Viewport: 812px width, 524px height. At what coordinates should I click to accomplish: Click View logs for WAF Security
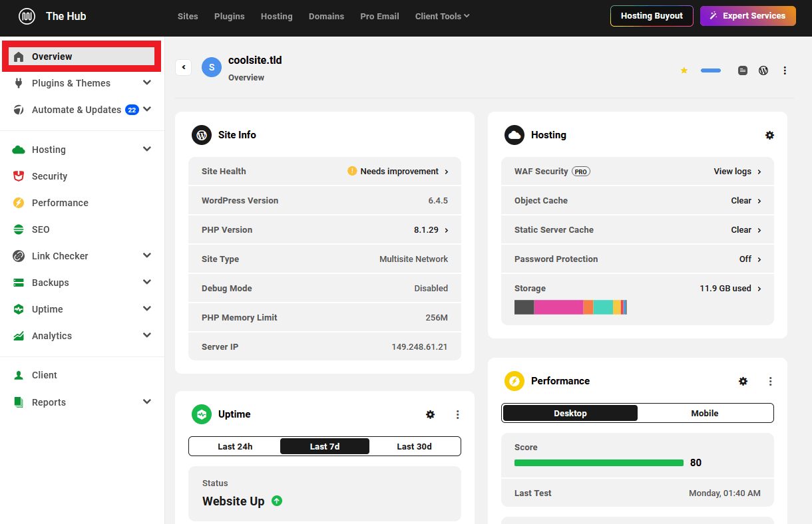pyautogui.click(x=737, y=171)
